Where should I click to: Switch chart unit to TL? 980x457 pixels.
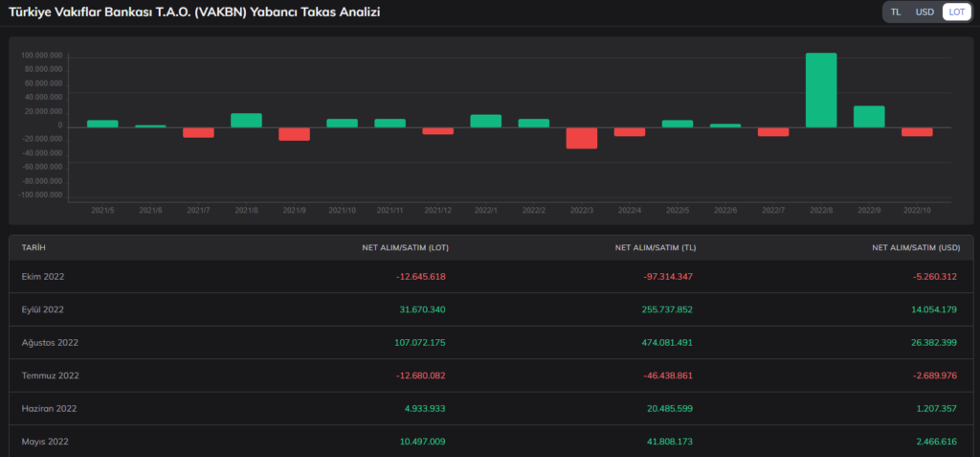click(896, 11)
